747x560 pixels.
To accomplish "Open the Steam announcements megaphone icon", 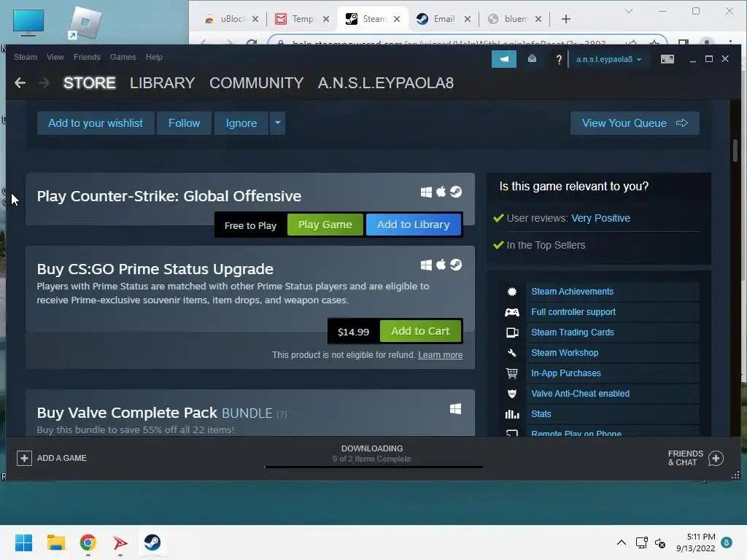I will pyautogui.click(x=504, y=59).
